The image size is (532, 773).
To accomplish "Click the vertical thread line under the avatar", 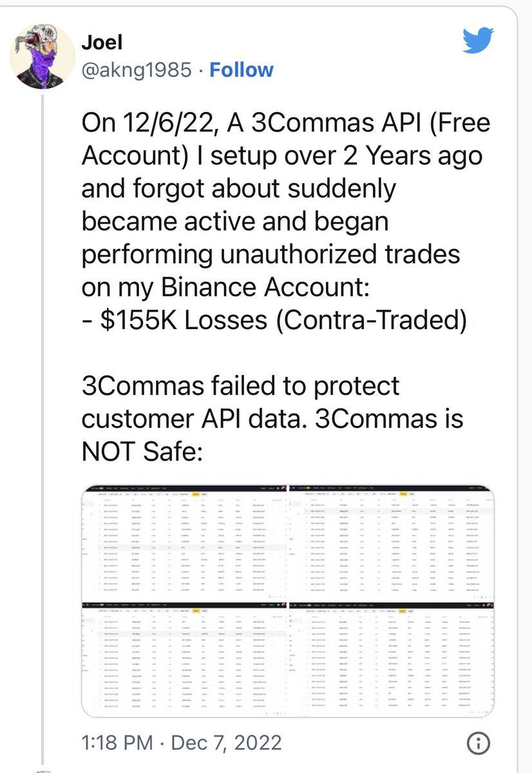I will tap(42, 425).
